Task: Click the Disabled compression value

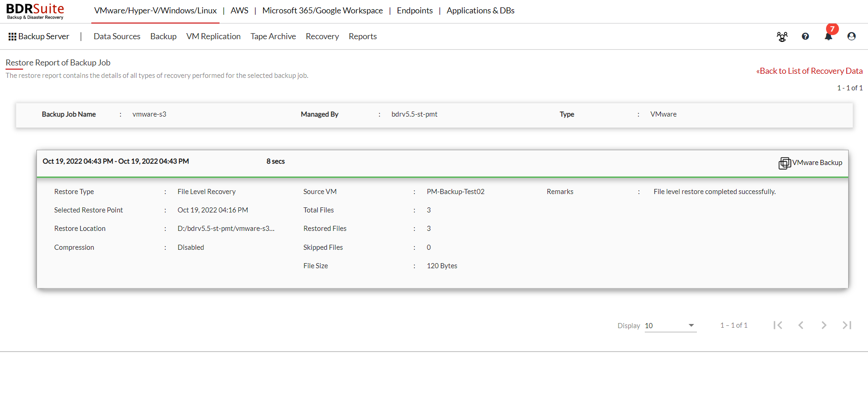Action: tap(191, 247)
